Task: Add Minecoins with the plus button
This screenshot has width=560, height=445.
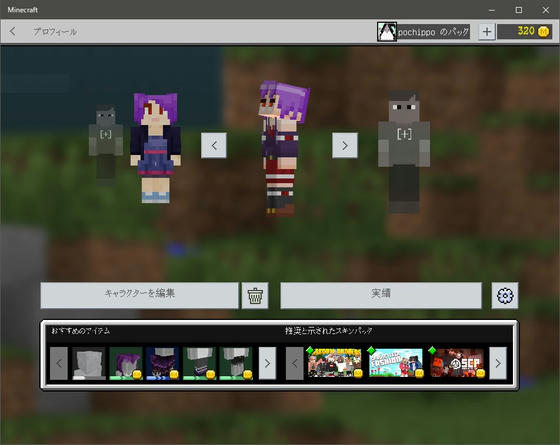Action: [x=486, y=32]
